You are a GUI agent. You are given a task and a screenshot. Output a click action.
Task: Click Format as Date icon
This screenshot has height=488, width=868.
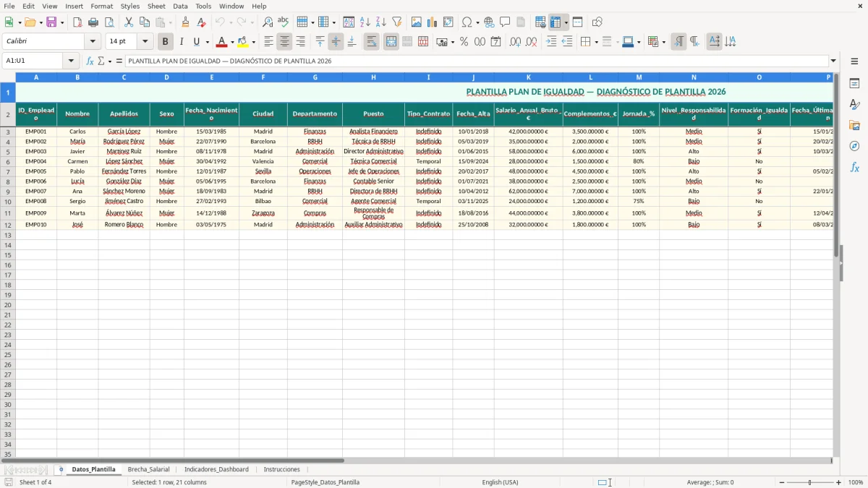pos(496,42)
